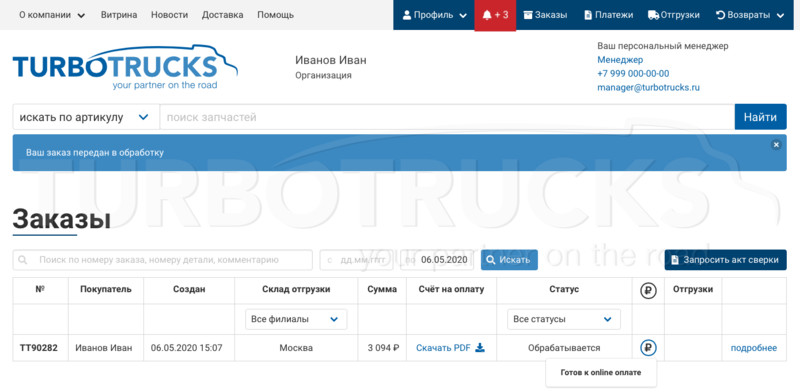Focus the поиск запчастей search field
The image size is (800, 389).
point(447,117)
